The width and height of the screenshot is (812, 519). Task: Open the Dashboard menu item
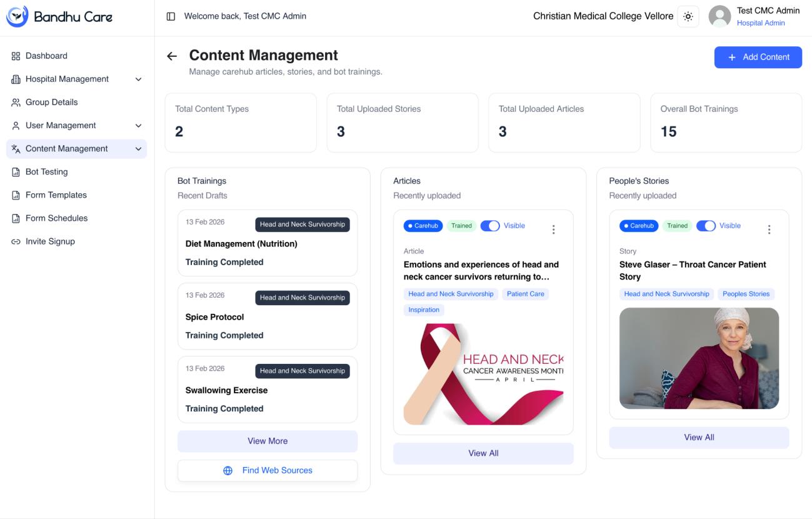[x=76, y=56]
